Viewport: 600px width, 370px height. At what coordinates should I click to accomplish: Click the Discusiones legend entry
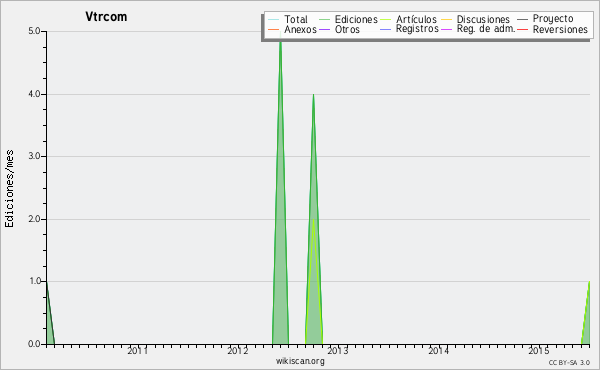(475, 19)
